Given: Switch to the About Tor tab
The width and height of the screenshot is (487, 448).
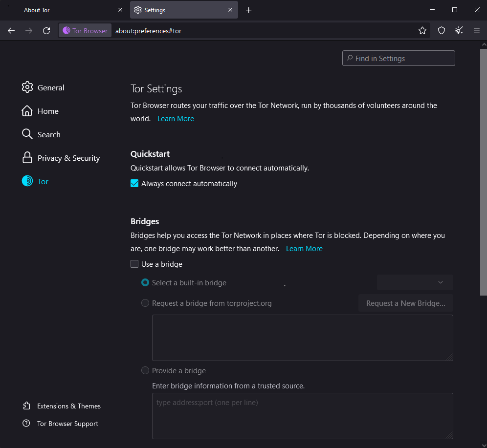Looking at the screenshot, I should click(64, 10).
